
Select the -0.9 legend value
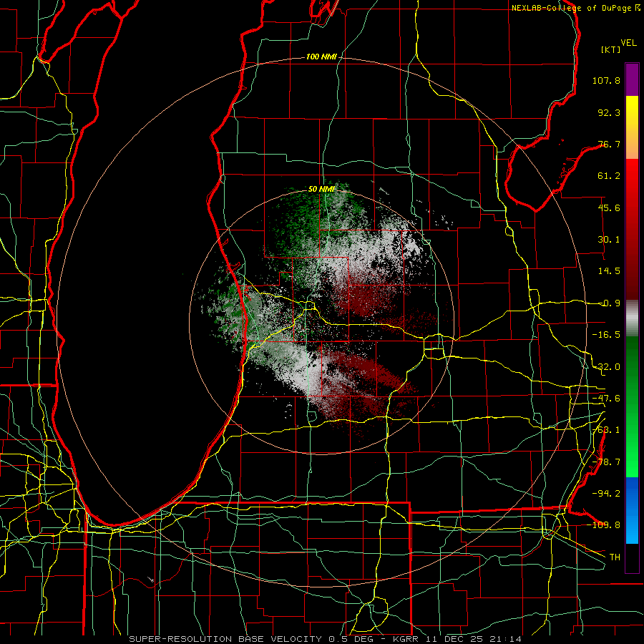609,303
